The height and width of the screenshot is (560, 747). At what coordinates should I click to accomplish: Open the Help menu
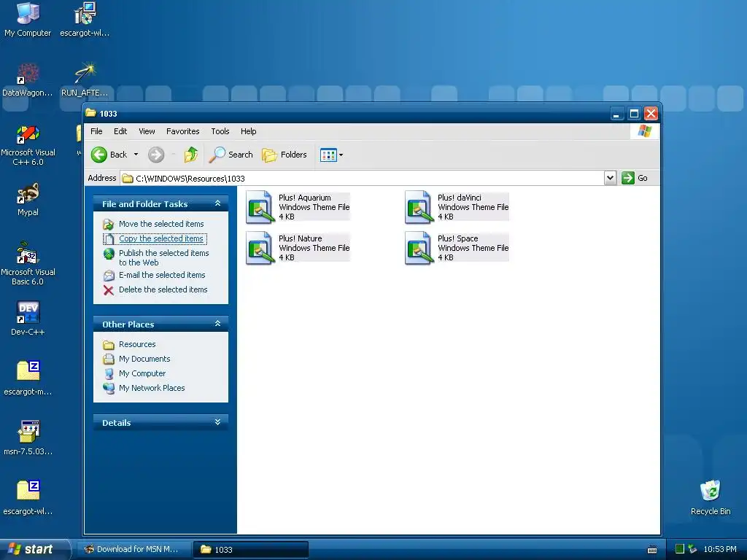coord(248,131)
